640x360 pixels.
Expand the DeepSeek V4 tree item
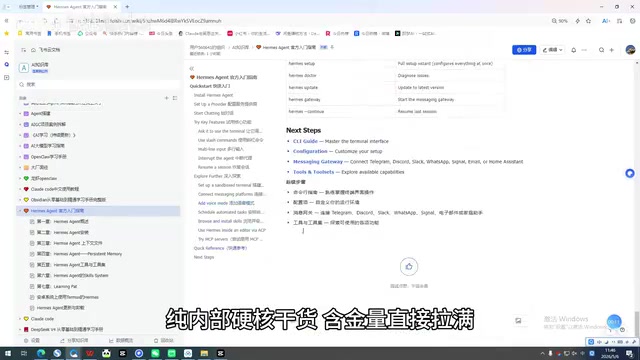(x=20, y=329)
